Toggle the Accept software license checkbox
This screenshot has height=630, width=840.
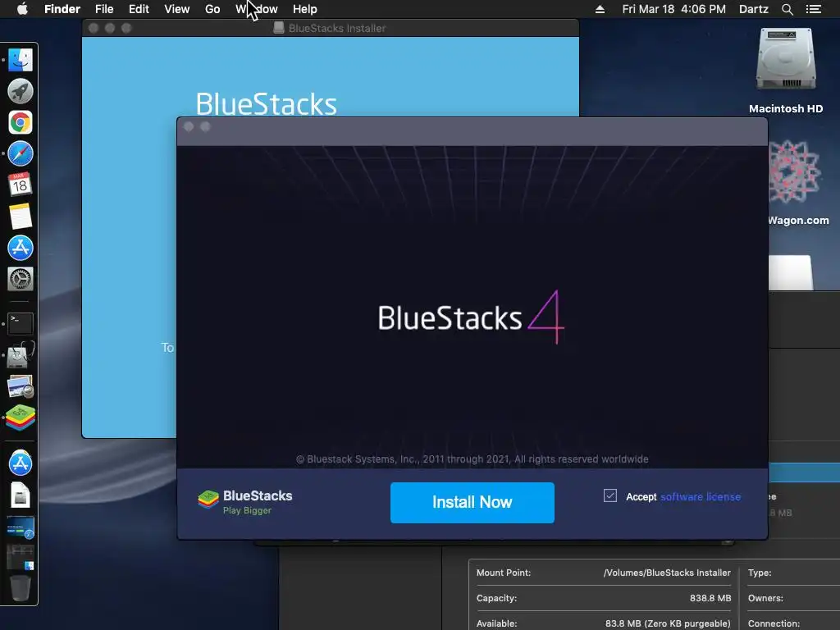(609, 495)
